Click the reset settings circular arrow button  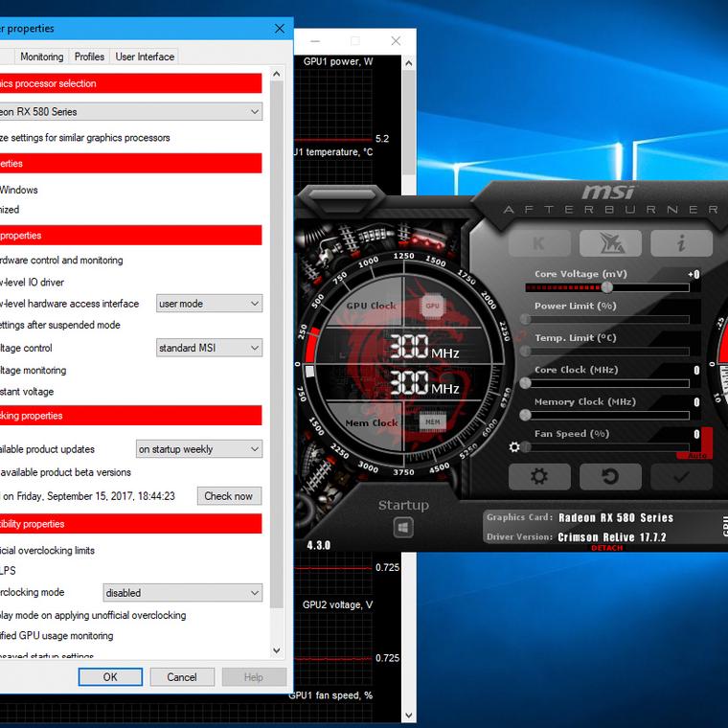610,476
